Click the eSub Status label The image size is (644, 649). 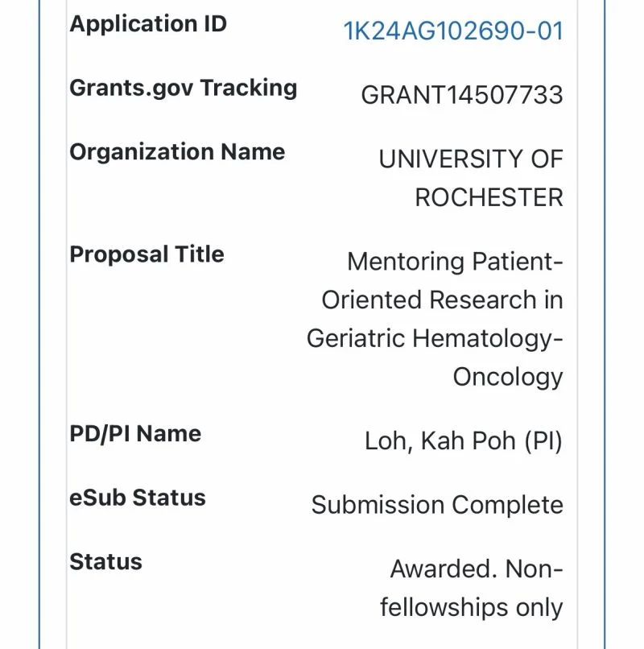(x=138, y=498)
